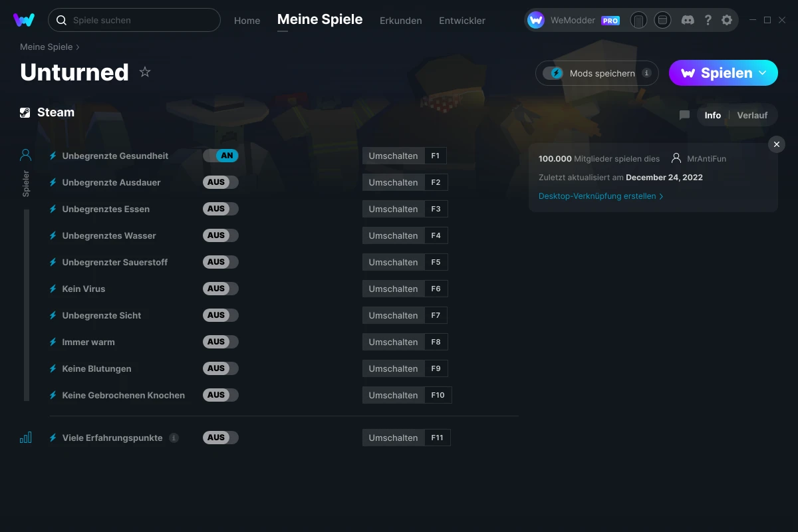Select the stats bar chart category icon
798x532 pixels.
click(25, 438)
